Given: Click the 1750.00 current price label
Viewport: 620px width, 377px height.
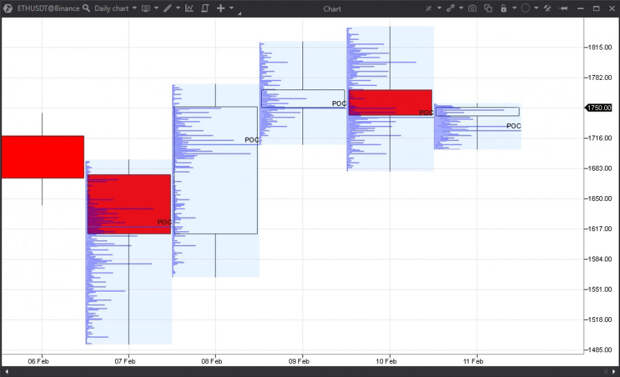Looking at the screenshot, I should 599,108.
